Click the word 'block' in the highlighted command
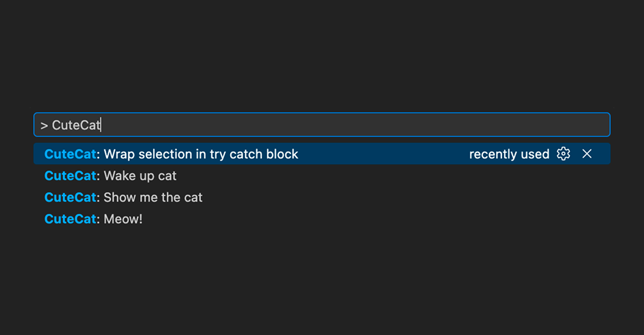This screenshot has width=644, height=335. click(x=282, y=154)
